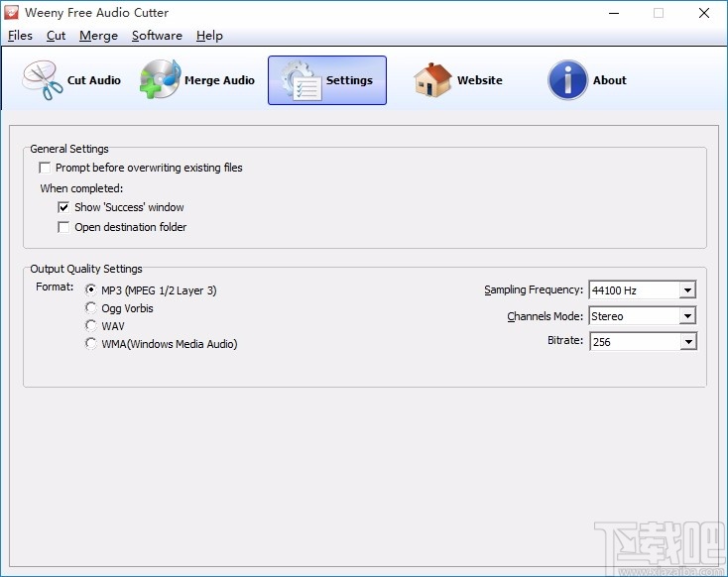
Task: Click the Channels Mode label
Action: click(546, 316)
